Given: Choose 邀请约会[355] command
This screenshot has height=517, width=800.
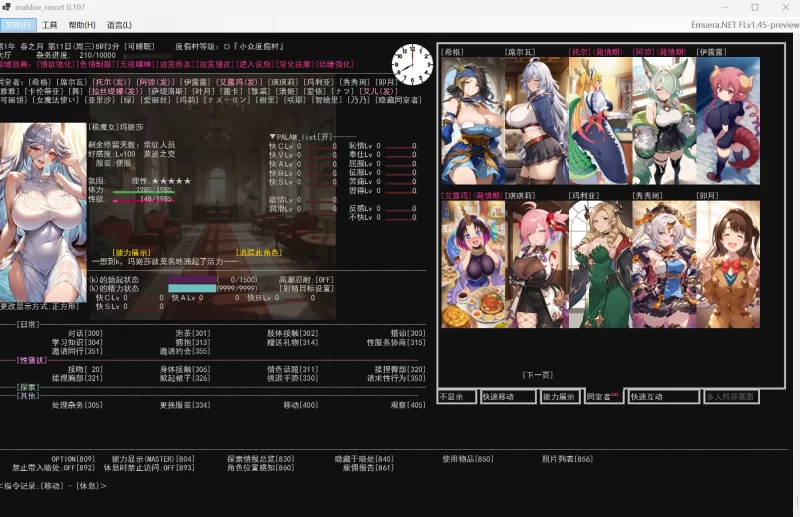Looking at the screenshot, I should [185, 351].
